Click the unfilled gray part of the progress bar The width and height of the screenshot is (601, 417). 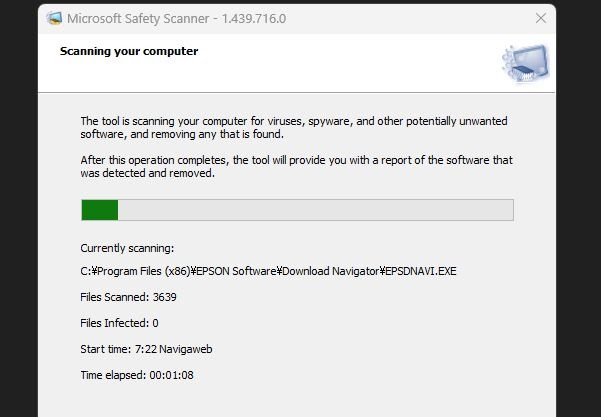(x=315, y=210)
